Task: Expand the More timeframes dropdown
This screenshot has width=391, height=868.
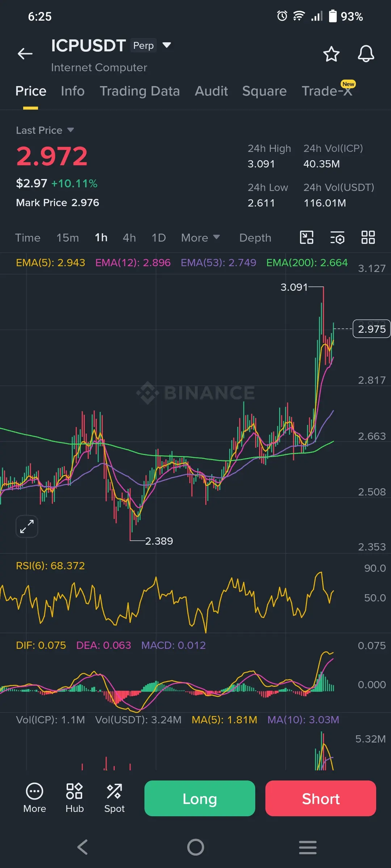Action: tap(201, 238)
